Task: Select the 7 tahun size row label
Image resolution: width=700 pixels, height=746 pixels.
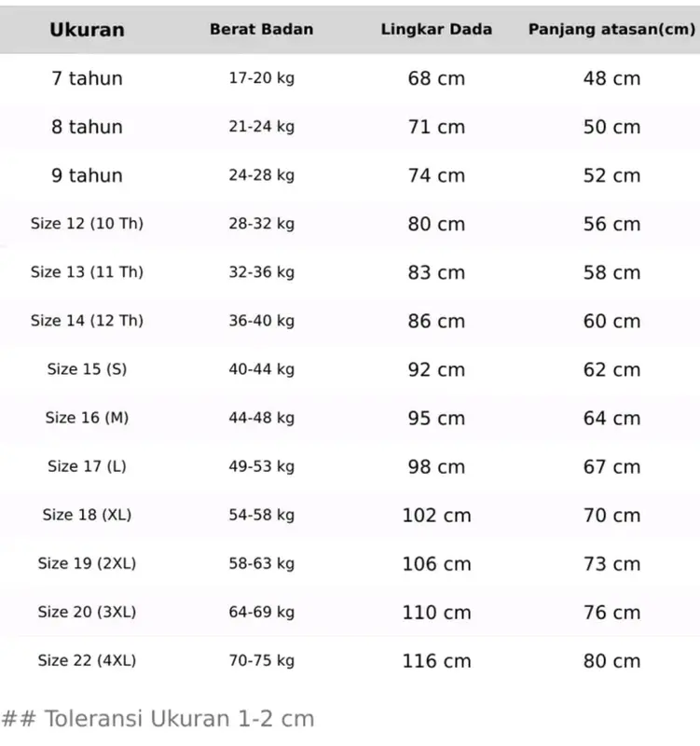Action: pos(87,78)
